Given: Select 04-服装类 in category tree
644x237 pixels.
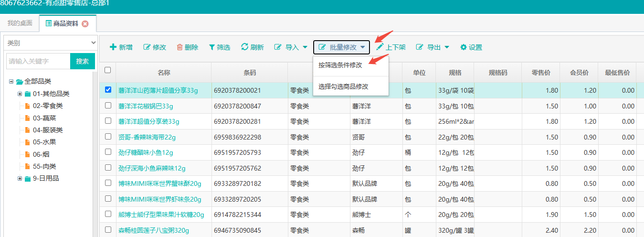Looking at the screenshot, I should (x=48, y=130).
